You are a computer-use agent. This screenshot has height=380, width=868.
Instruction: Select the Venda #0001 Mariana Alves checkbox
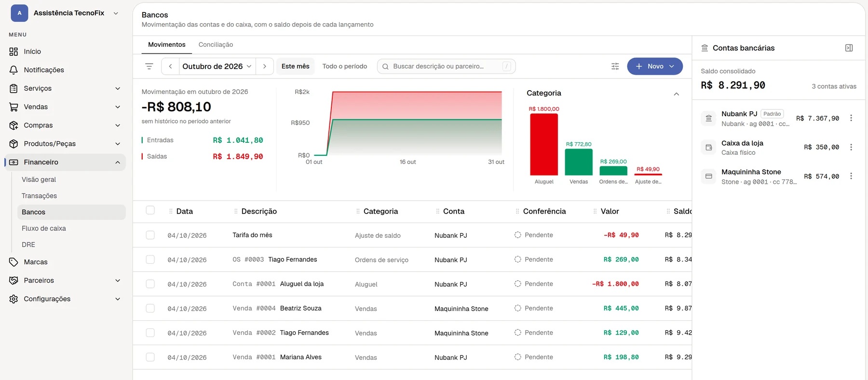coord(150,357)
